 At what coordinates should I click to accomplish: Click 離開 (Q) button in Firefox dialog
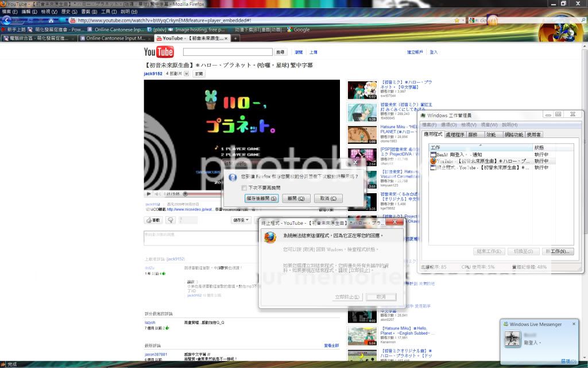pos(296,198)
